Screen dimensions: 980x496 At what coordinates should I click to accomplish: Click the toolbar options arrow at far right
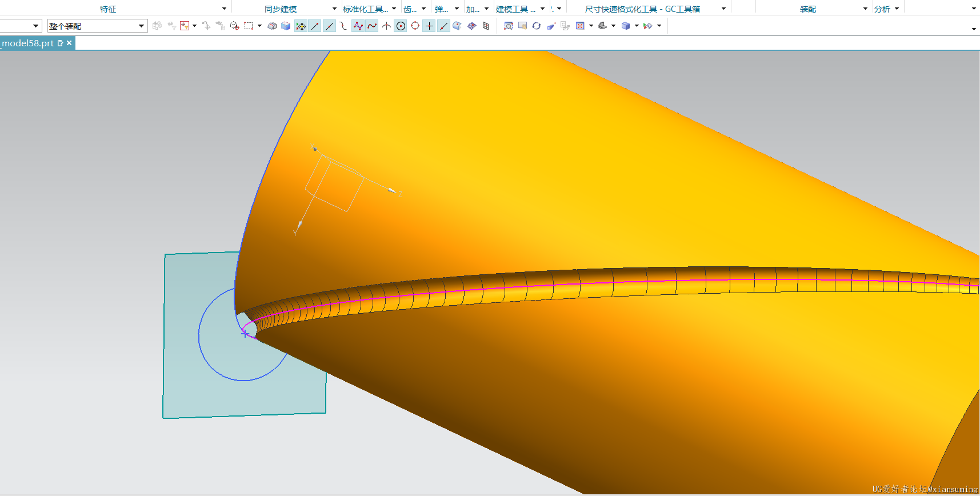pos(974,29)
